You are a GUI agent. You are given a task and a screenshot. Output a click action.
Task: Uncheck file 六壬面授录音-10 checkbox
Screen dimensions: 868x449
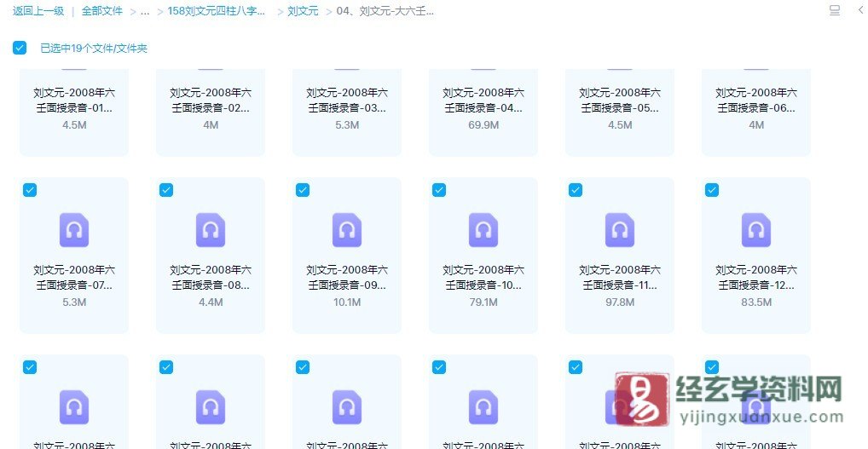pos(439,190)
